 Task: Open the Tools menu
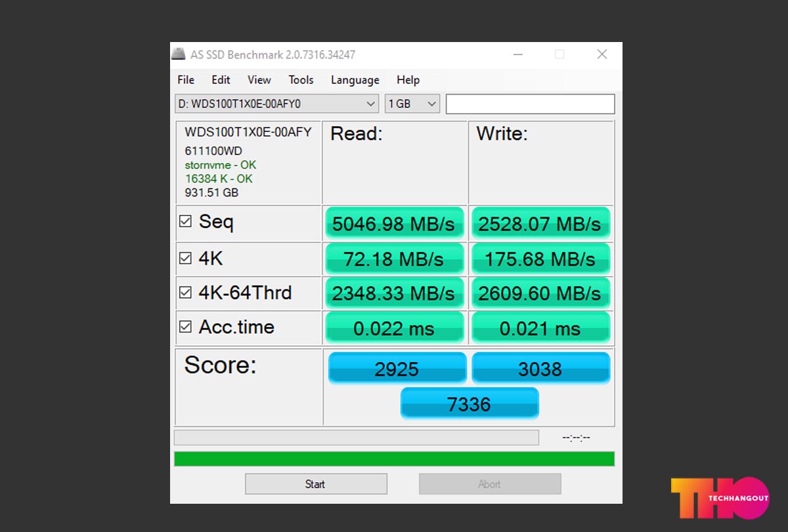301,80
